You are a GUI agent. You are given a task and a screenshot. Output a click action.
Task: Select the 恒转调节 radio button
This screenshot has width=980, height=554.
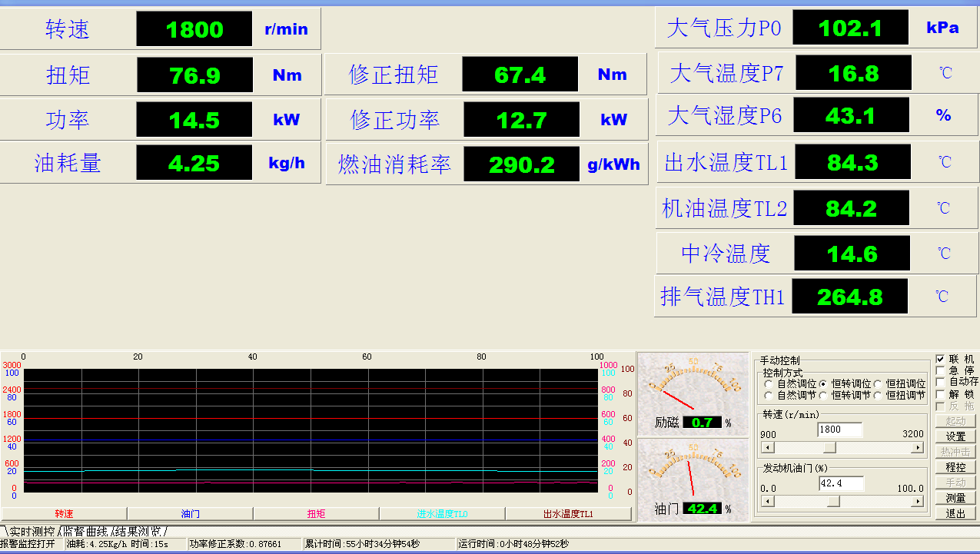tap(823, 396)
